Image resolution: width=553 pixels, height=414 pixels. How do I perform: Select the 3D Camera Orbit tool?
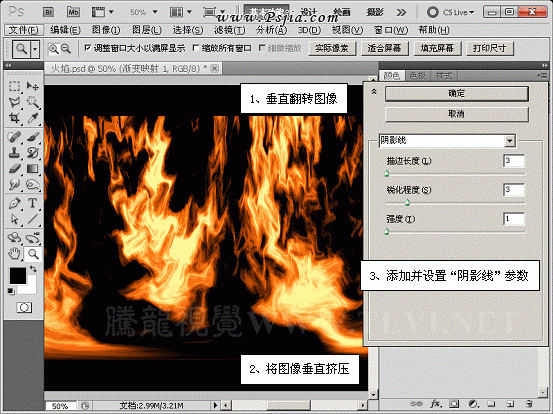(x=33, y=237)
